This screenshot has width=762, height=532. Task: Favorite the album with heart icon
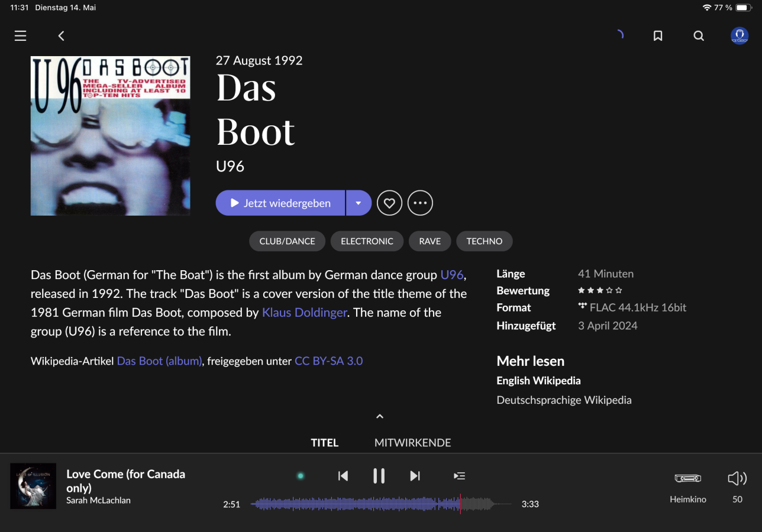point(389,203)
